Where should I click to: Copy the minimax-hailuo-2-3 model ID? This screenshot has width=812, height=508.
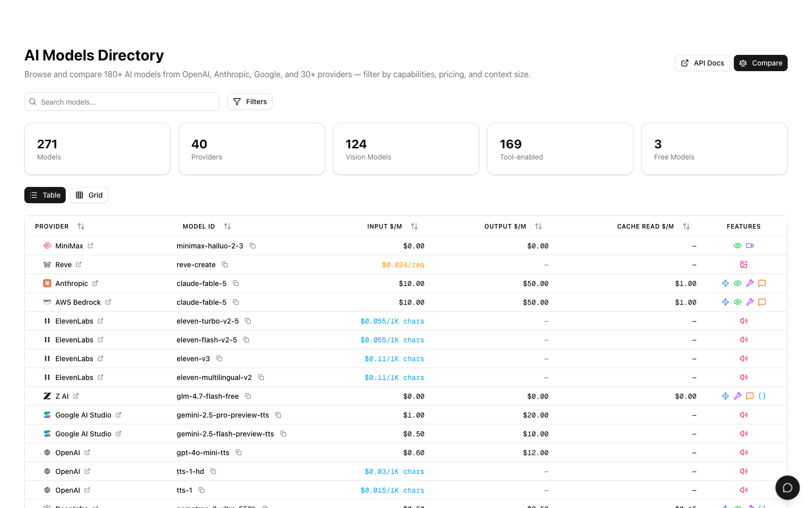tap(252, 246)
